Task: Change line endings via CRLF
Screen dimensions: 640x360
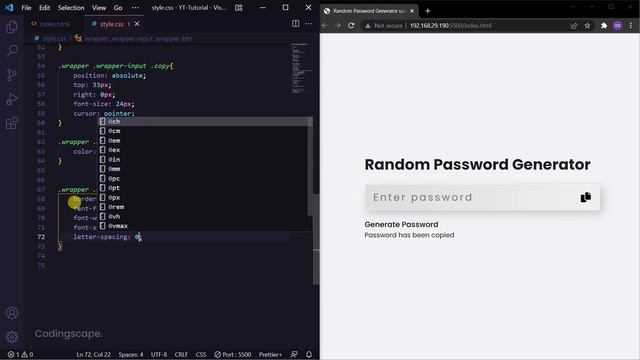Action: pos(181,354)
